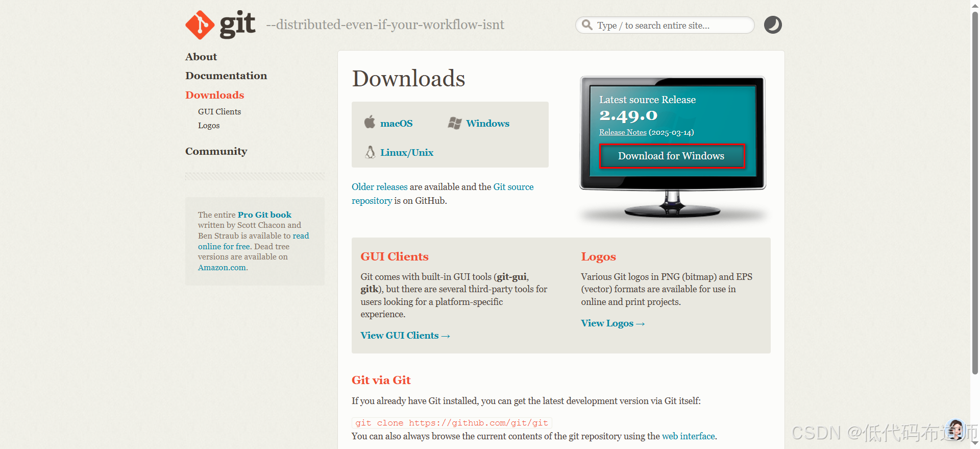Click the Windows flag icon
This screenshot has height=449, width=980.
(454, 123)
